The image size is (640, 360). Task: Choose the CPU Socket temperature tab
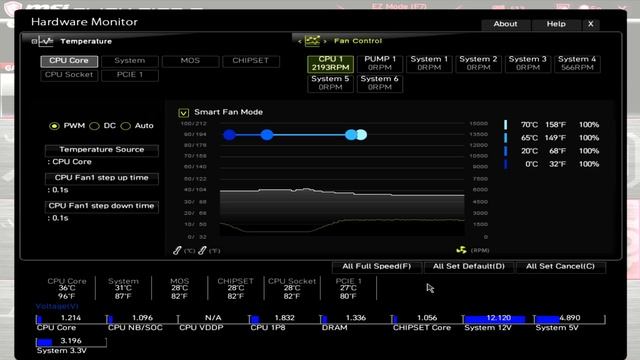tap(69, 75)
